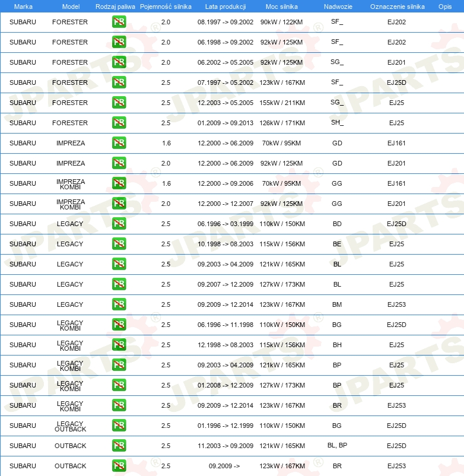464x476 pixels.
Task: Click the '10.1998 -> 08.2003' production dates
Action: tap(225, 244)
